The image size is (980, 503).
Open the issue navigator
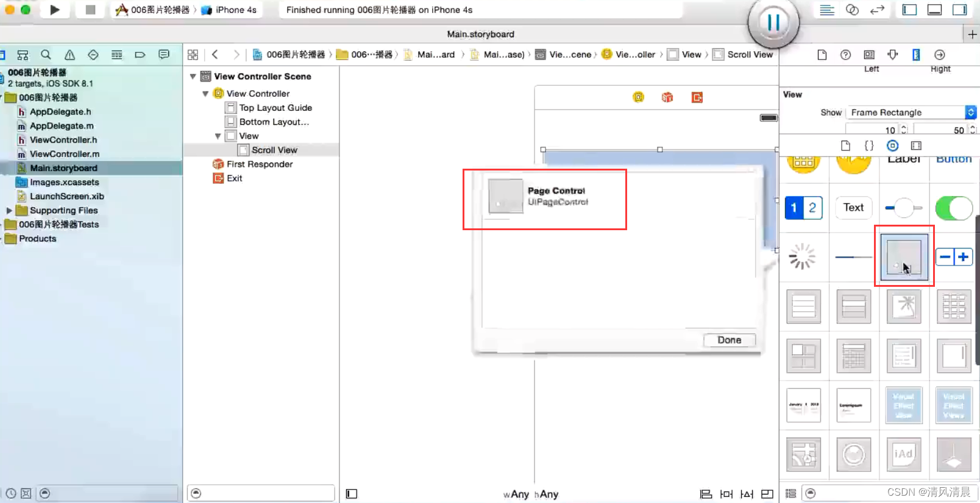click(69, 55)
